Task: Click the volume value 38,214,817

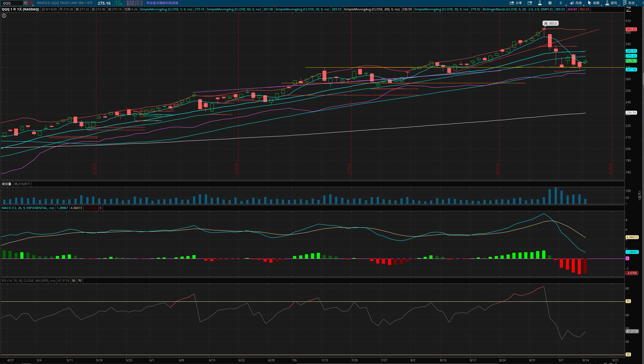Action: click(22, 184)
